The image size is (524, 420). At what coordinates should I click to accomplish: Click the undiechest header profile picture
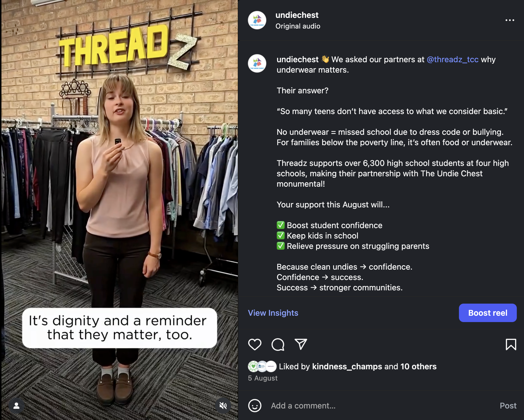click(x=257, y=20)
